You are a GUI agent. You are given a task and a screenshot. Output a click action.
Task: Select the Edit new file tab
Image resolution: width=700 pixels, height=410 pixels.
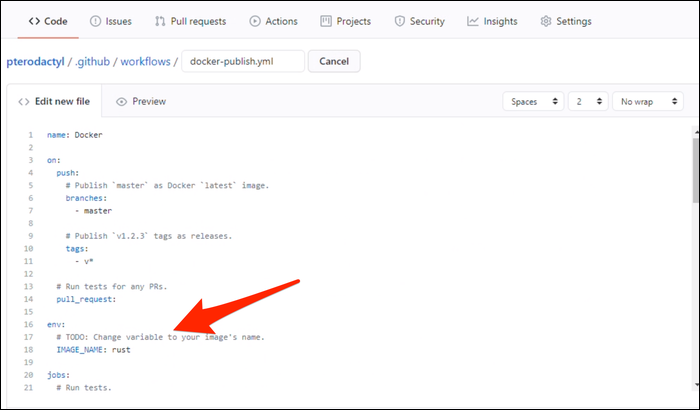[54, 101]
